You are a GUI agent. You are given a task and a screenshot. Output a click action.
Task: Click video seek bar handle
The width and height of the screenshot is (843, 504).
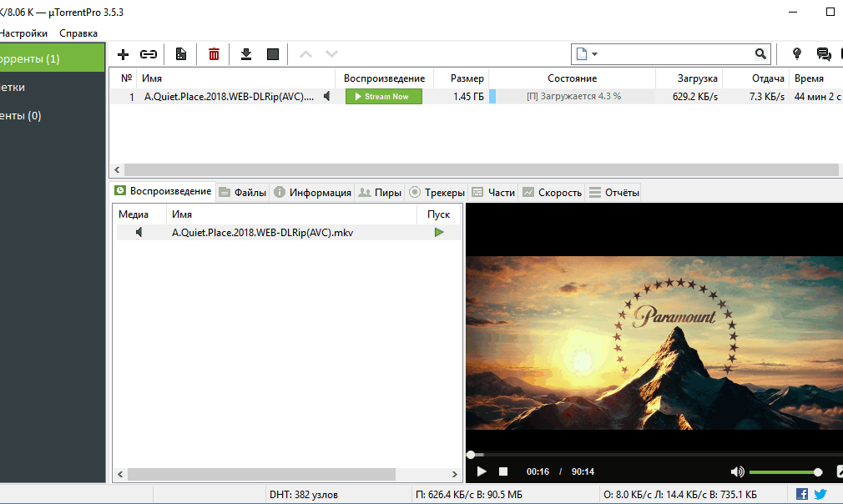(471, 455)
